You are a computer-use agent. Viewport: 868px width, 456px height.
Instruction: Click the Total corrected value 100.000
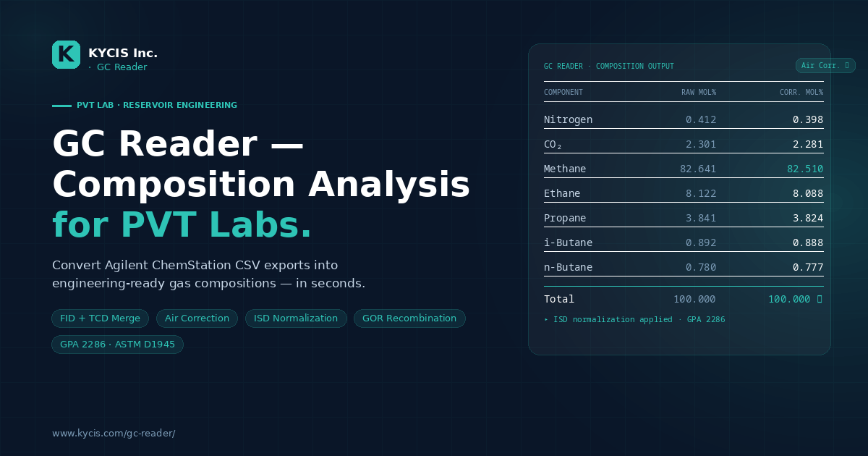click(795, 299)
